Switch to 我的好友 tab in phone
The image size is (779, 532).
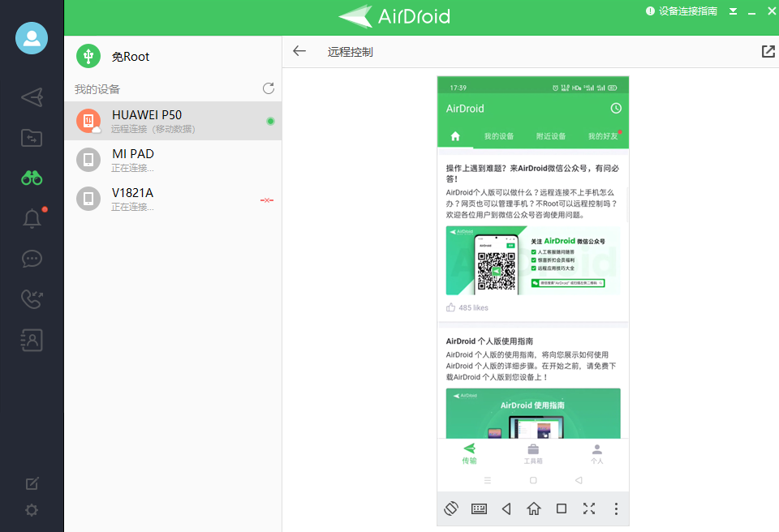tap(603, 136)
